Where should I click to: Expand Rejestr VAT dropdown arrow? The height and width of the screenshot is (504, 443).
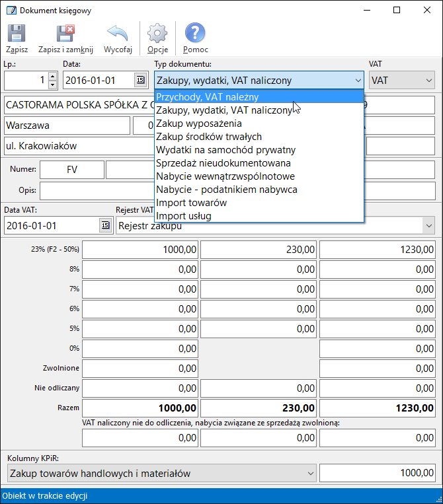coord(427,226)
